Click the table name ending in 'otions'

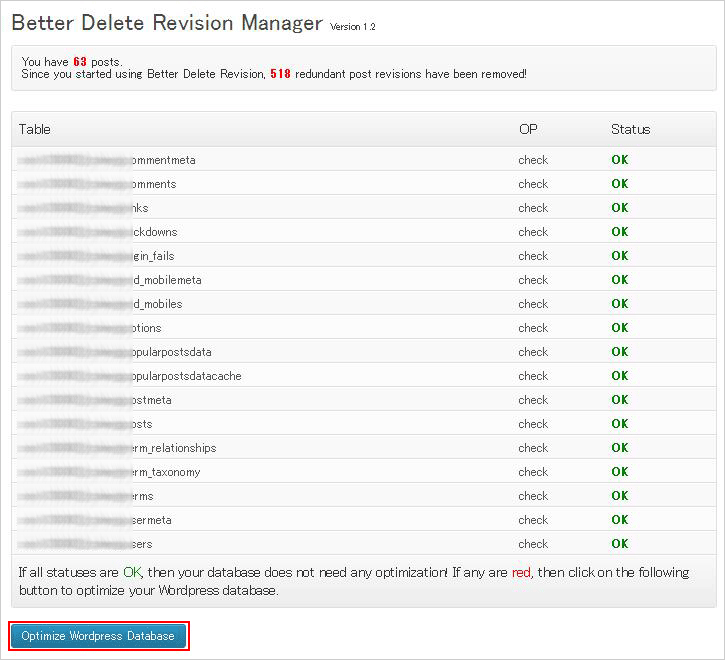coord(90,328)
